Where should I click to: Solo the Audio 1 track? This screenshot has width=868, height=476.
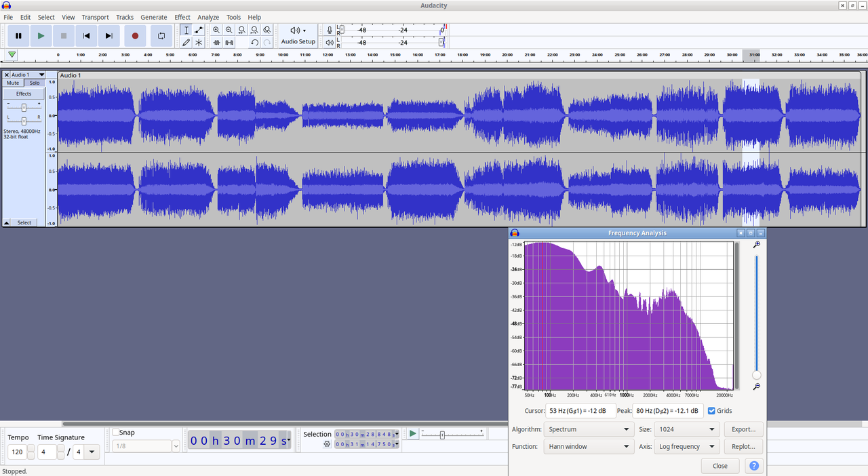click(x=34, y=83)
